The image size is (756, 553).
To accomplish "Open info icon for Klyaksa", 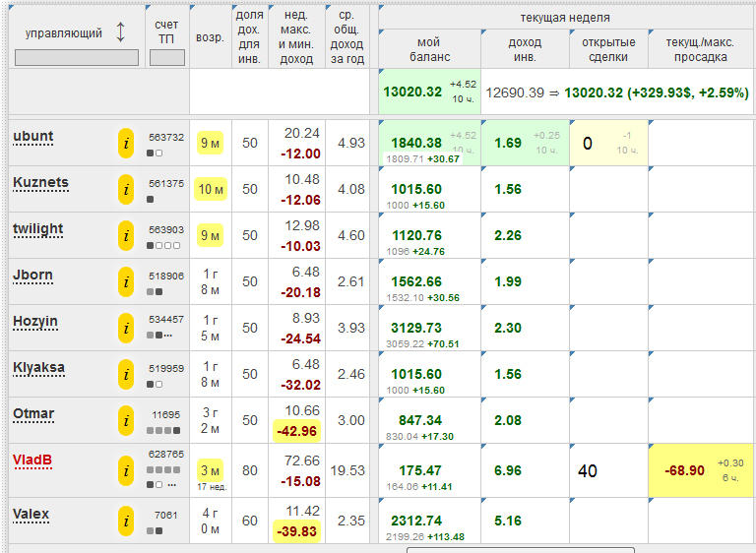I will (126, 375).
